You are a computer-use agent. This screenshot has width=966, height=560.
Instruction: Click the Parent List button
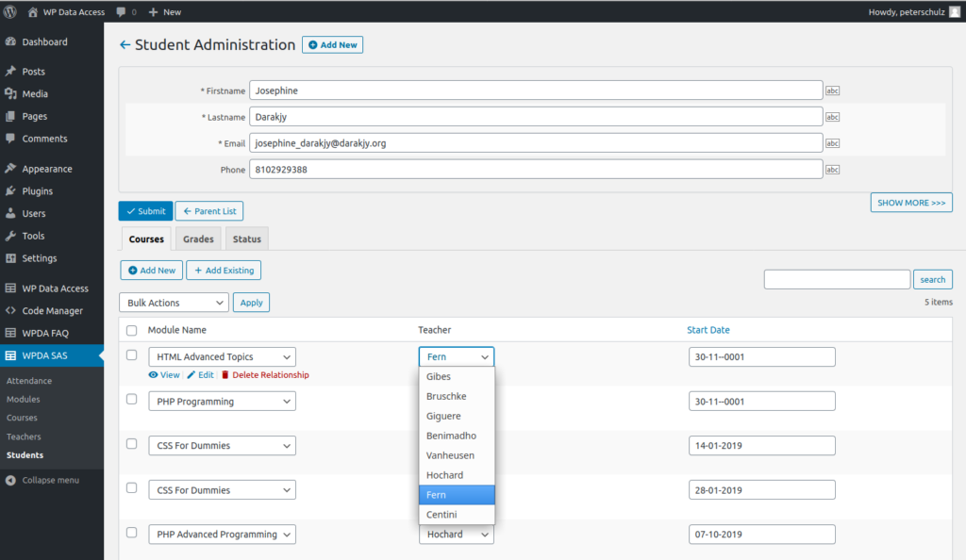(x=209, y=211)
